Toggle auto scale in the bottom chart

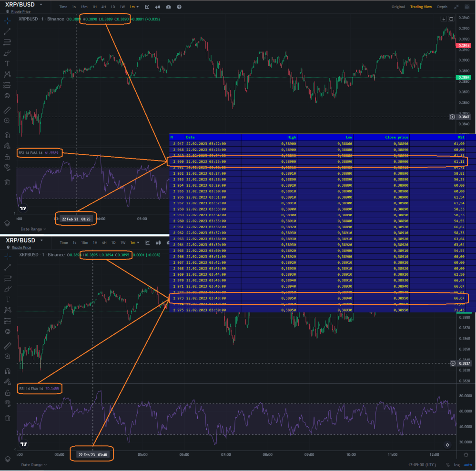pyautogui.click(x=468, y=465)
